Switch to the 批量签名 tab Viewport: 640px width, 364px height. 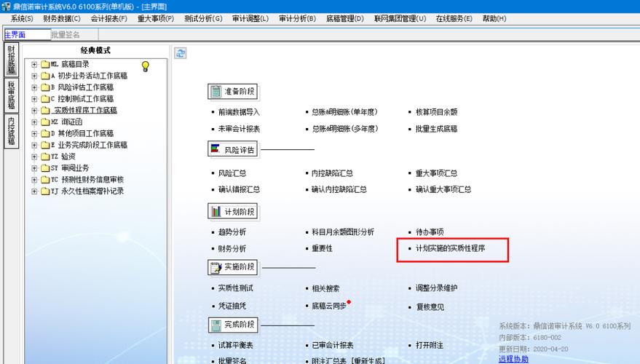tap(74, 35)
